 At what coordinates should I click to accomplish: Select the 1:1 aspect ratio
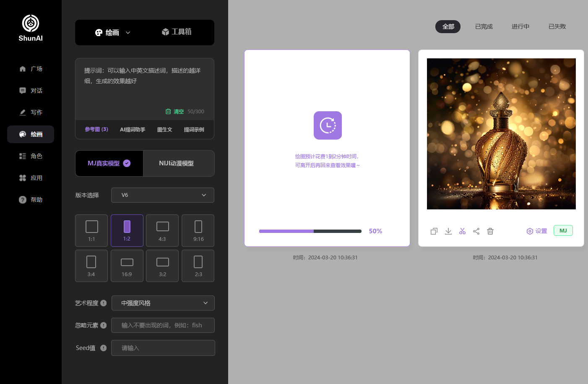tap(91, 230)
